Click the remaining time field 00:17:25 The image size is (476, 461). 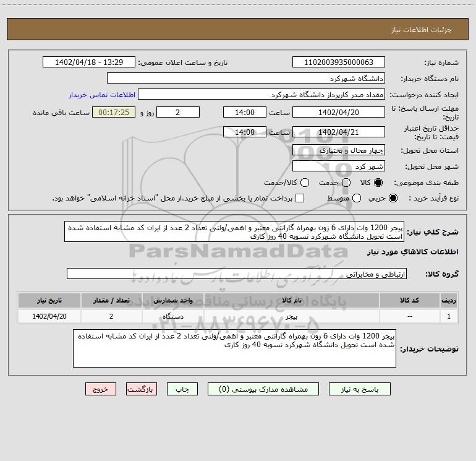[x=114, y=112]
